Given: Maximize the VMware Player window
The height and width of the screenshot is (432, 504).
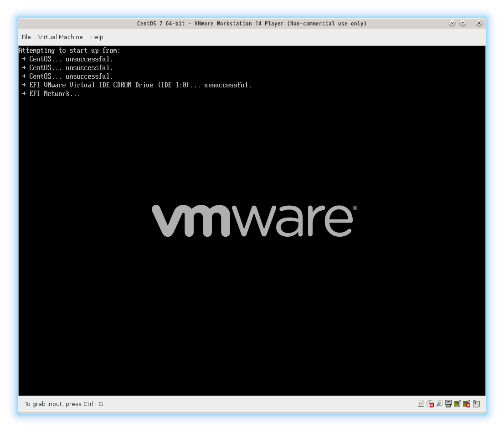Looking at the screenshot, I should coord(463,23).
